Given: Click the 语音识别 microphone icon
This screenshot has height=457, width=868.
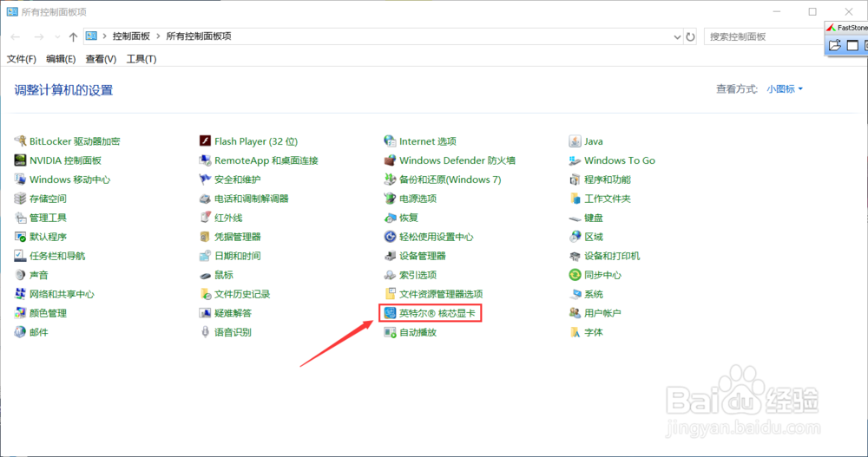Looking at the screenshot, I should tap(206, 332).
